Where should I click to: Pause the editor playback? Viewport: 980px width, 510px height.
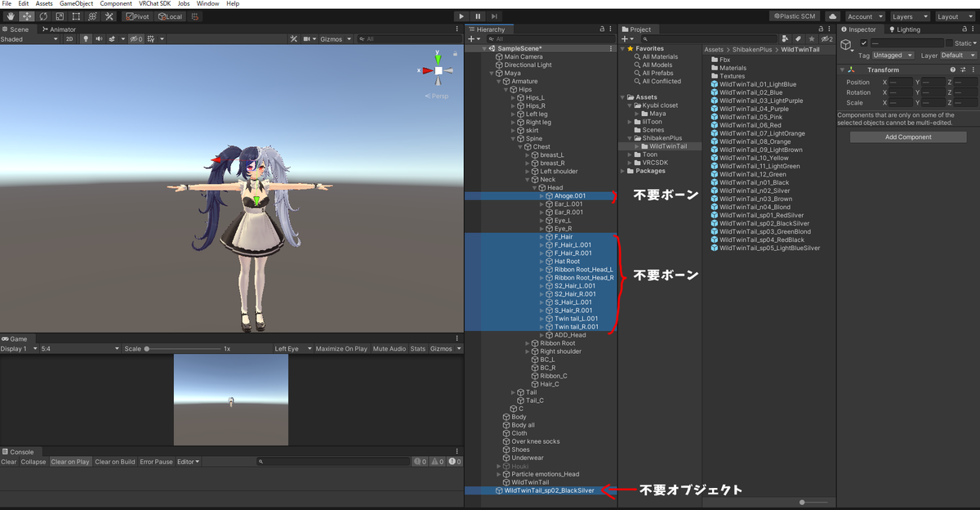(x=478, y=16)
